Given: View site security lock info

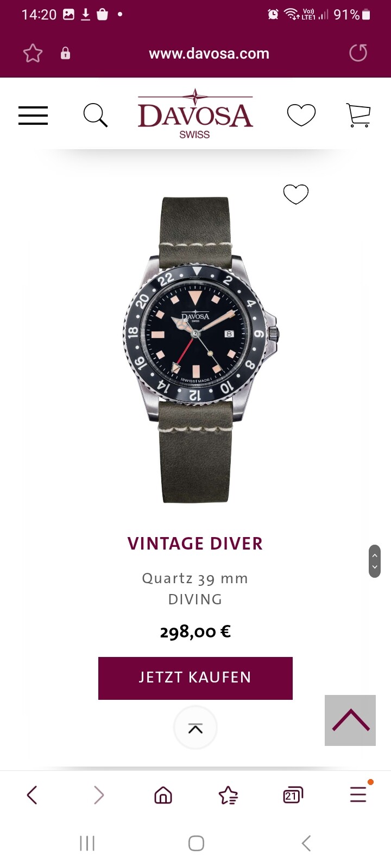Looking at the screenshot, I should point(65,53).
